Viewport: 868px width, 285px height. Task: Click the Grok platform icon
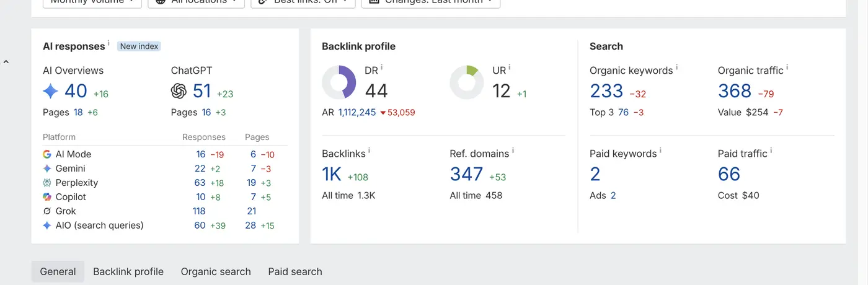pyautogui.click(x=47, y=211)
